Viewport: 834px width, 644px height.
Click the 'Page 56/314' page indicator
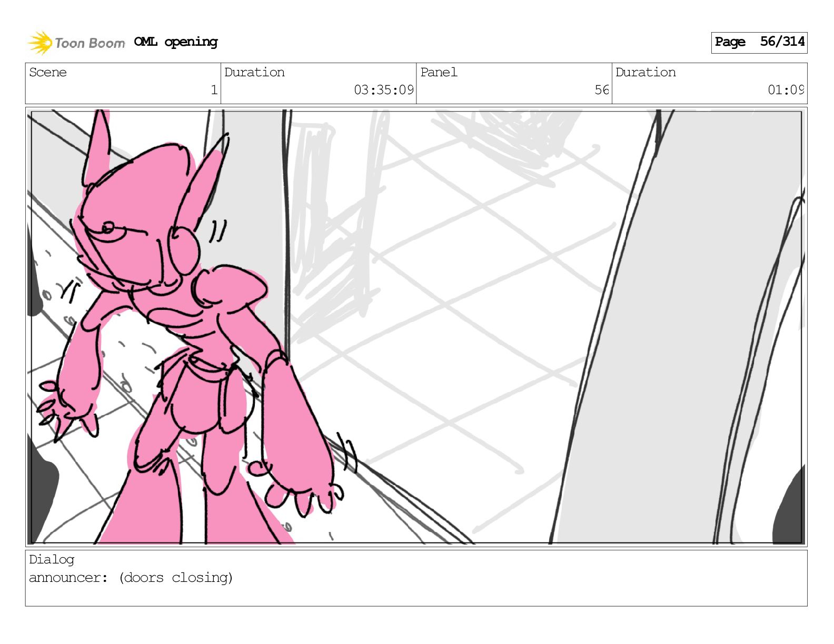tap(759, 42)
